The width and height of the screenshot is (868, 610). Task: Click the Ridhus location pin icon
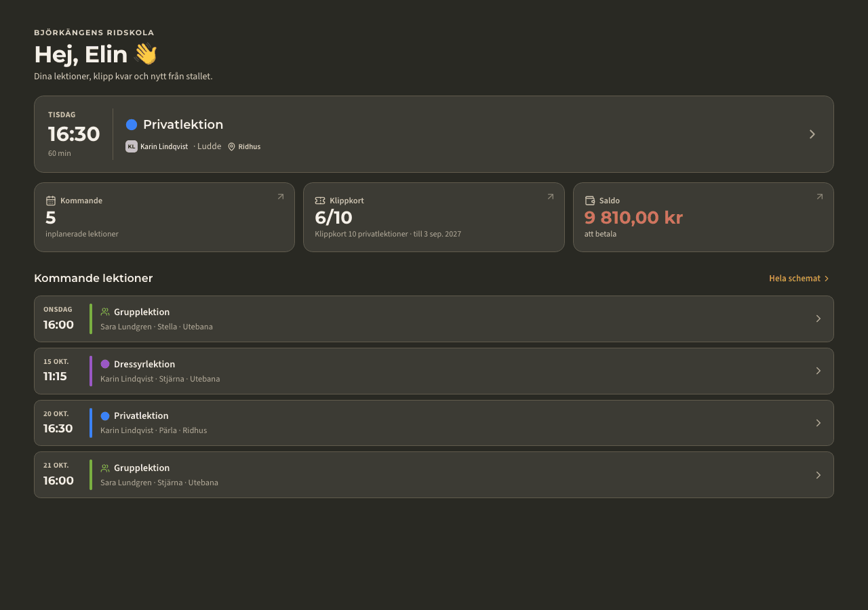(x=231, y=146)
